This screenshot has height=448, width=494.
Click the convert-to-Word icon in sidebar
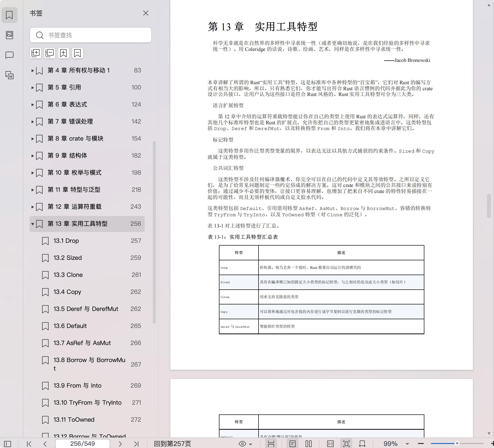(10, 75)
